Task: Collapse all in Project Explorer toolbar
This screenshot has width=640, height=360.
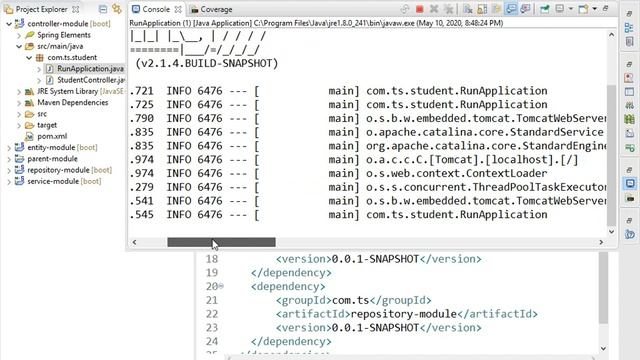Action: tap(103, 9)
